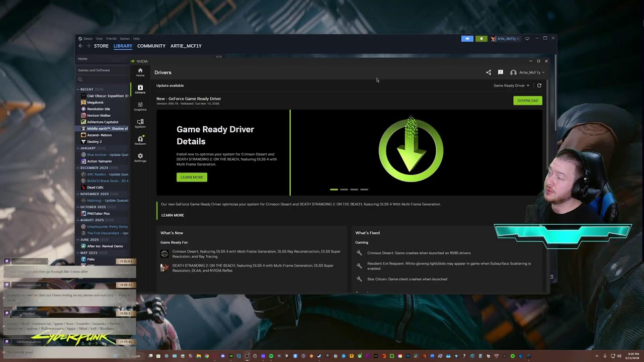
Task: Collapse the JANUARY group in Steam library
Action: (78, 148)
